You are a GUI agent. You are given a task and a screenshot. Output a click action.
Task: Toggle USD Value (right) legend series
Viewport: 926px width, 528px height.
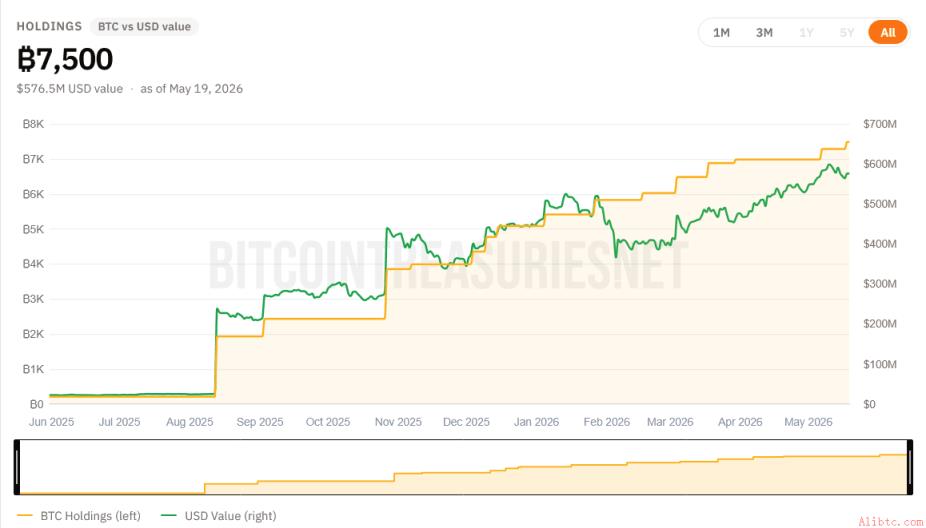click(x=230, y=516)
